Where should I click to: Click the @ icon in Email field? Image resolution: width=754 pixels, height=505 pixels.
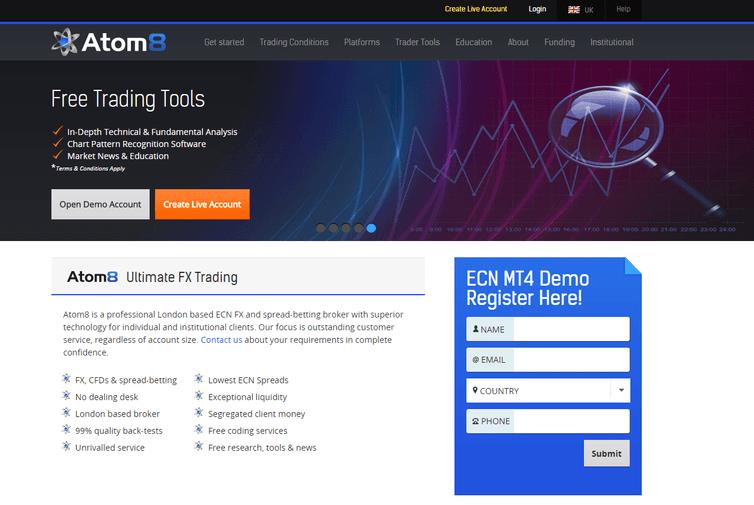pyautogui.click(x=476, y=360)
